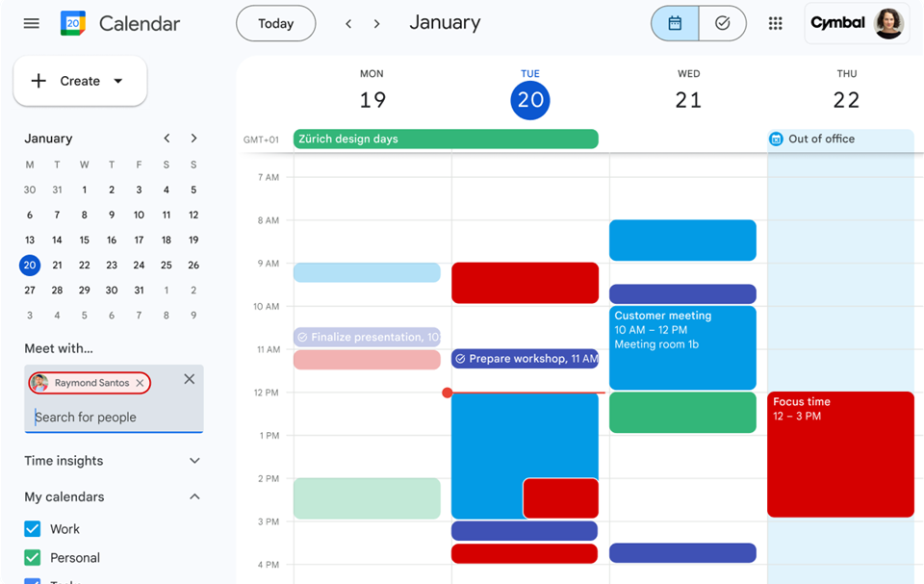Click the Meet with... heading
Image resolution: width=924 pixels, height=584 pixels.
point(59,348)
